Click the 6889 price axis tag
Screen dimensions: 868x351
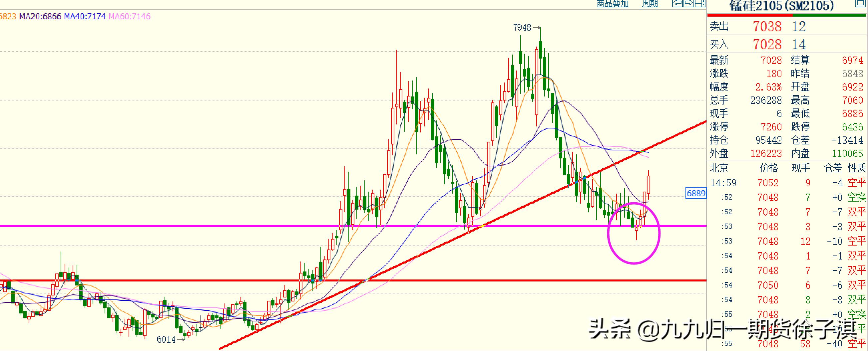(696, 193)
